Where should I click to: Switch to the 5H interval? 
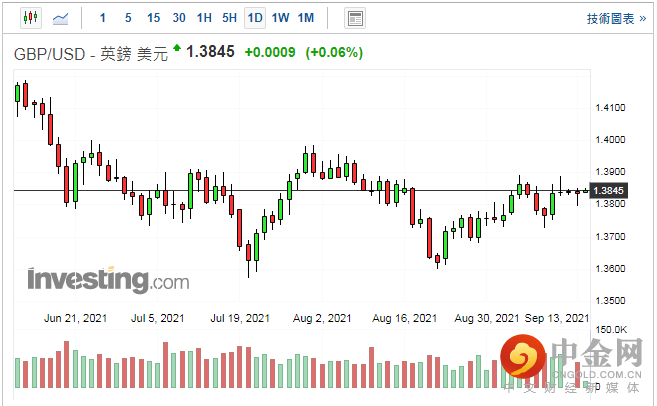click(x=230, y=18)
